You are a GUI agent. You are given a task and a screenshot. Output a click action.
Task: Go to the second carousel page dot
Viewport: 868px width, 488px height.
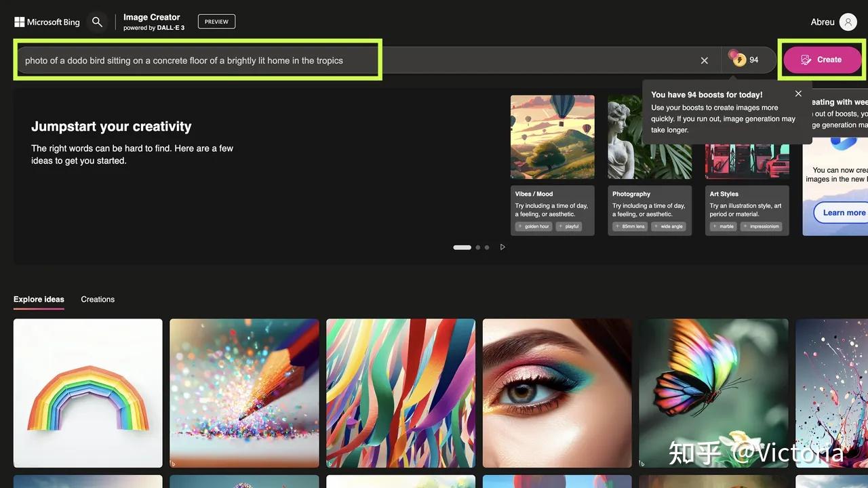(478, 247)
